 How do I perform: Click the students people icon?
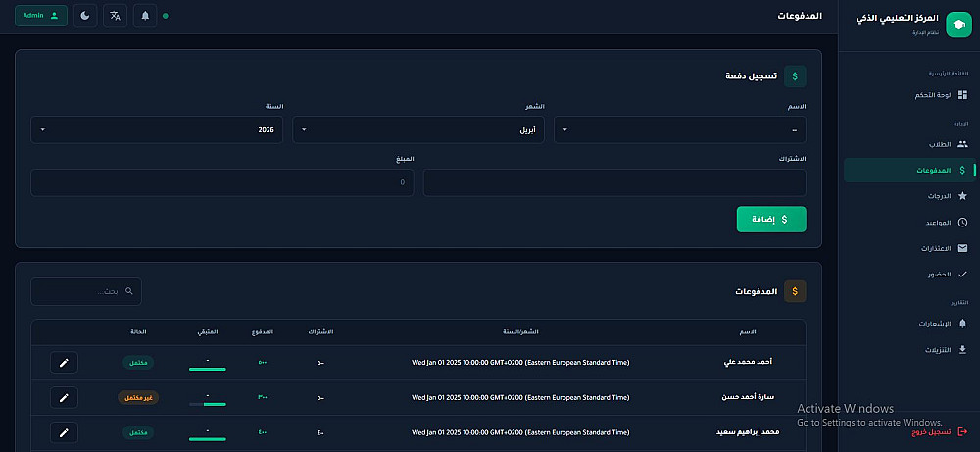tap(962, 144)
